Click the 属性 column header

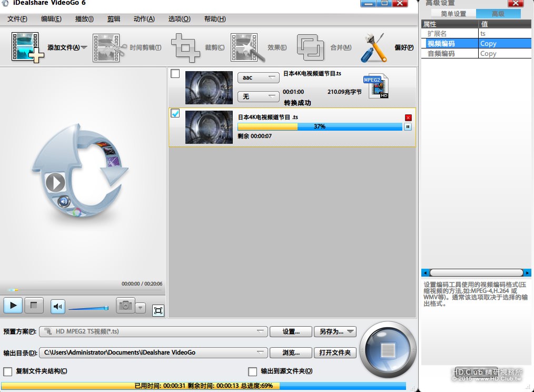tap(450, 24)
